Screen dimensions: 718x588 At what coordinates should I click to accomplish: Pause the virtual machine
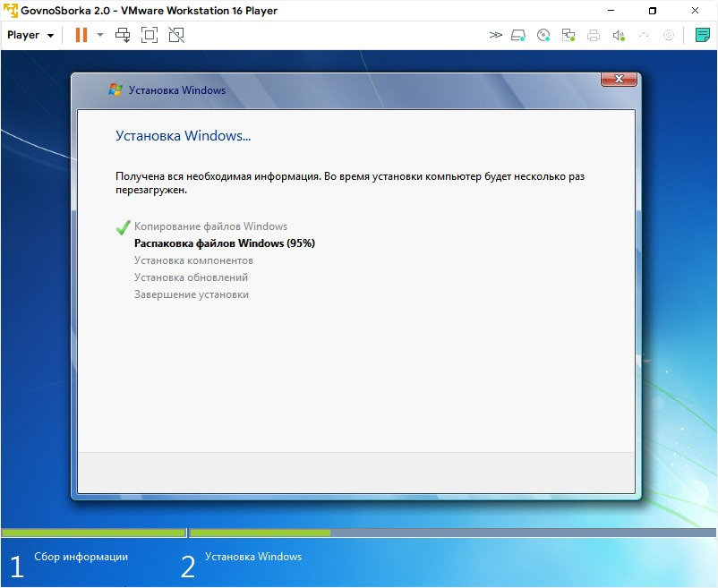click(81, 35)
